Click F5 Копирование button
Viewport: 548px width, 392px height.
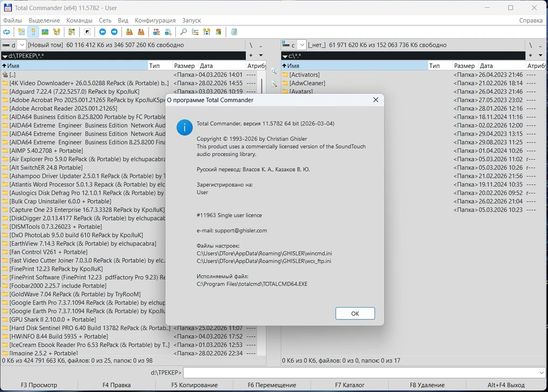click(195, 385)
